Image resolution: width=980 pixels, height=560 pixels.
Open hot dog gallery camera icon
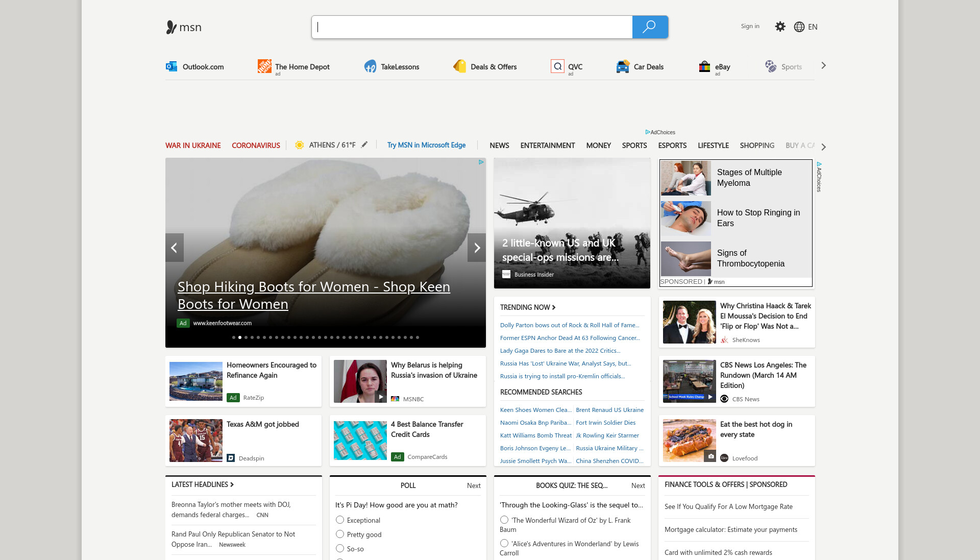coord(710,456)
